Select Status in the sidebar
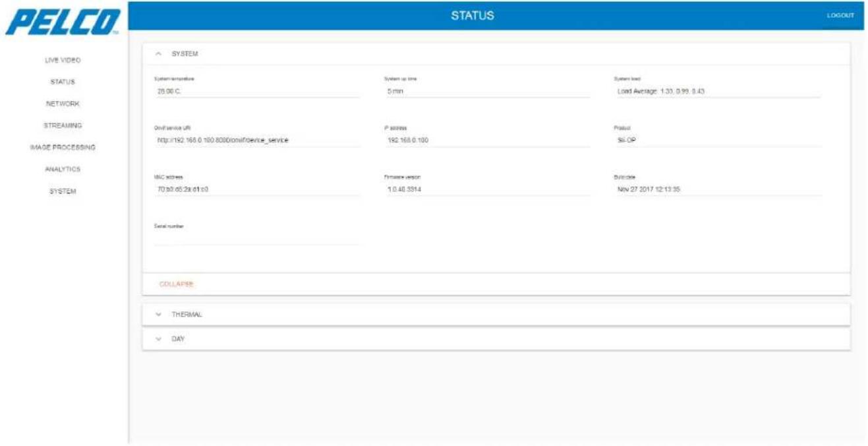 click(x=63, y=82)
